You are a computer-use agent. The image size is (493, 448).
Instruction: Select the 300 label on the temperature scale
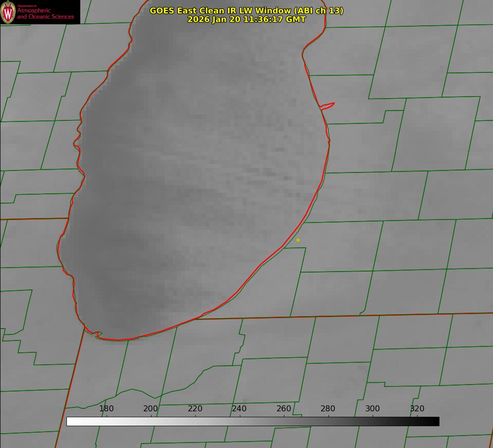(x=373, y=409)
